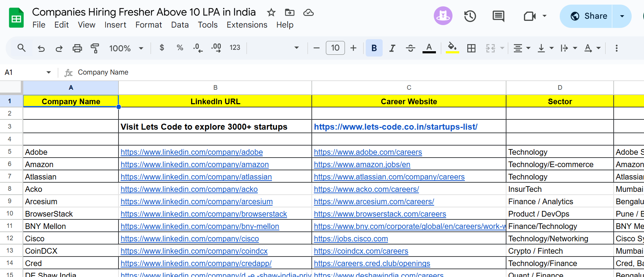Redo the last action
The width and height of the screenshot is (644, 277).
click(x=59, y=48)
